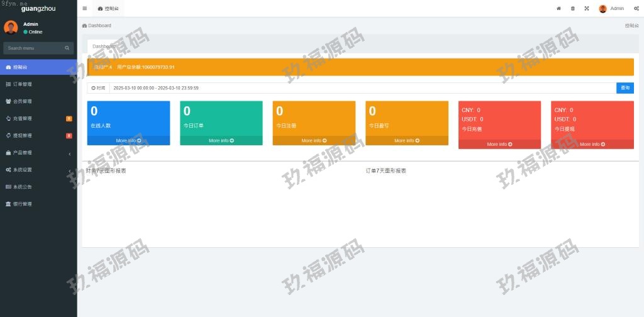Click the orange badge on 充值管理
Viewport: 644px width, 317px height.
tap(69, 118)
